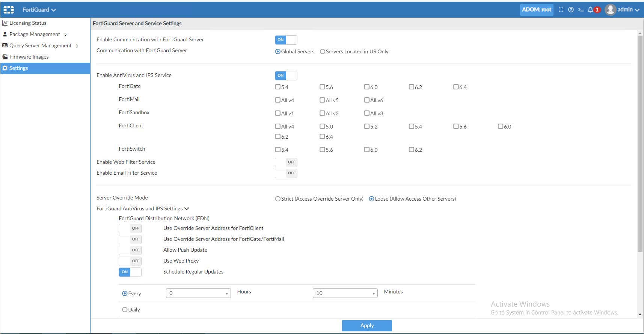Collapse FortiGuard AntiVirus and IPS Settings
The width and height of the screenshot is (644, 334).
pyautogui.click(x=187, y=209)
